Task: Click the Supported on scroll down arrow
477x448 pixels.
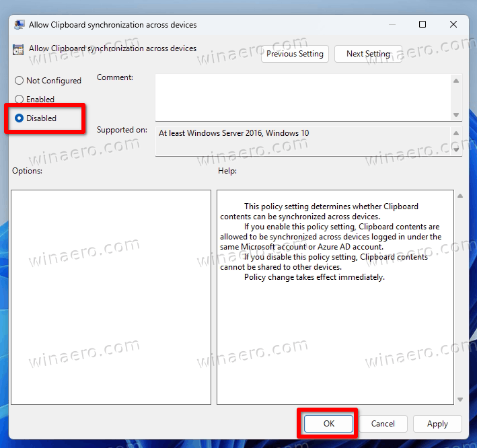Action: (x=456, y=149)
